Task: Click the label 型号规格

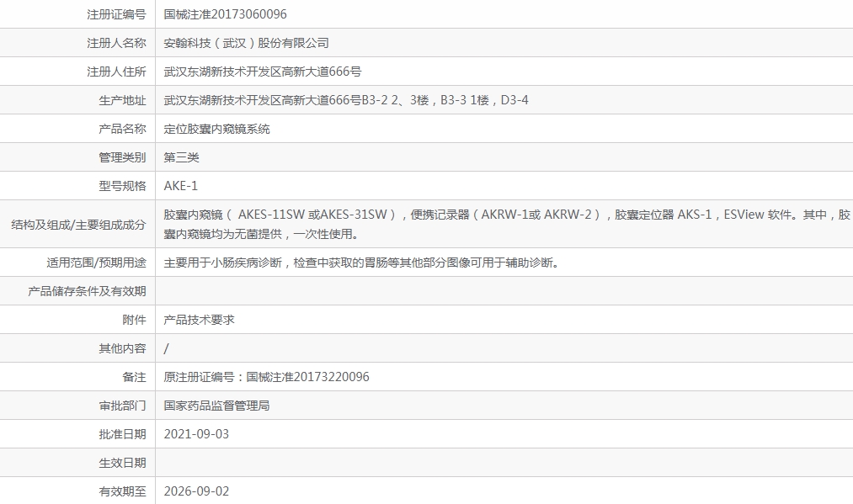Action: click(122, 186)
